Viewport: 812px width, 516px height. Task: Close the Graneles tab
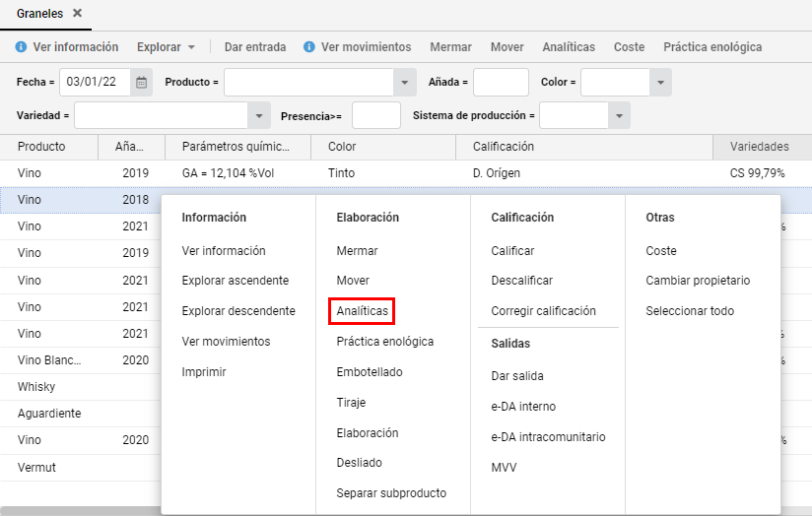[x=77, y=13]
